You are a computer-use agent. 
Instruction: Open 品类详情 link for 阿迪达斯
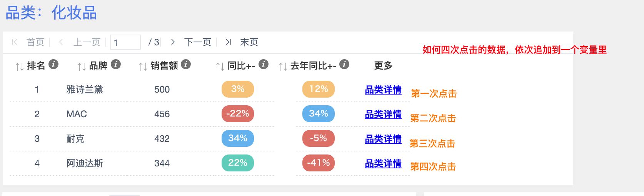pos(383,164)
